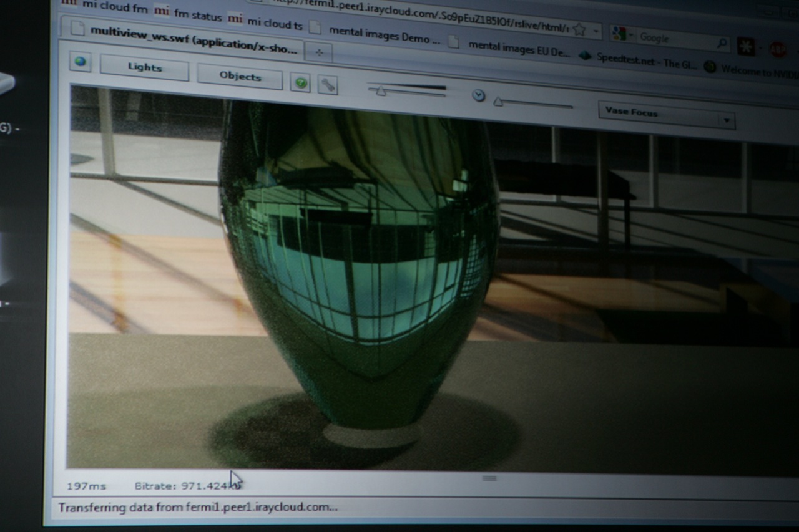Click the green checkmark icon beside Objects

coord(300,82)
